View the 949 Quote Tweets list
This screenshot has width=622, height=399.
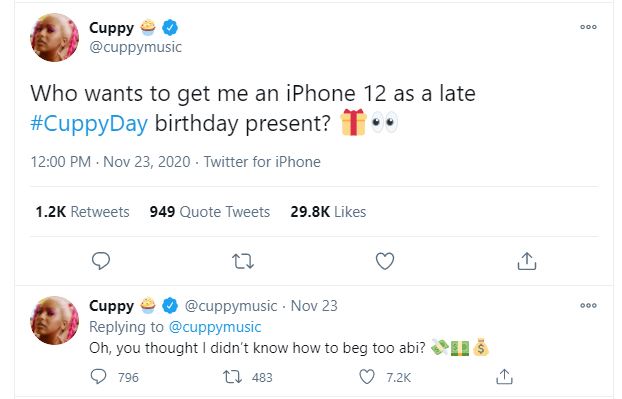tap(210, 212)
